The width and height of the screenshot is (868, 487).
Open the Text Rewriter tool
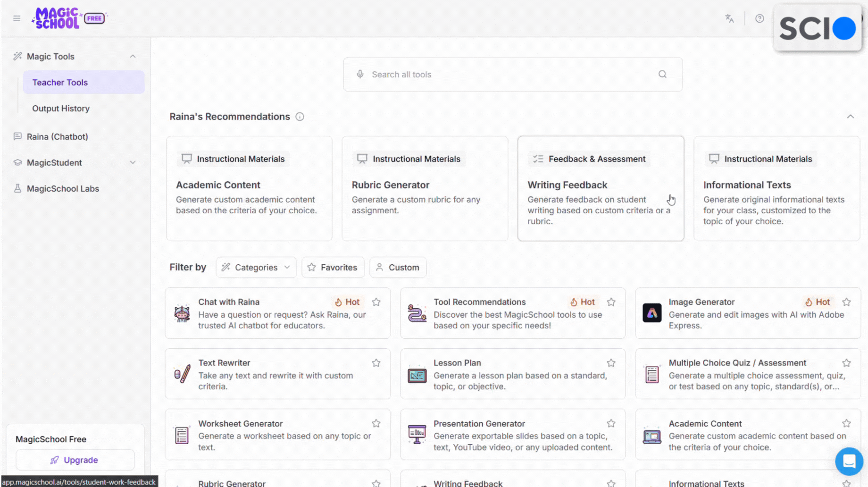278,374
